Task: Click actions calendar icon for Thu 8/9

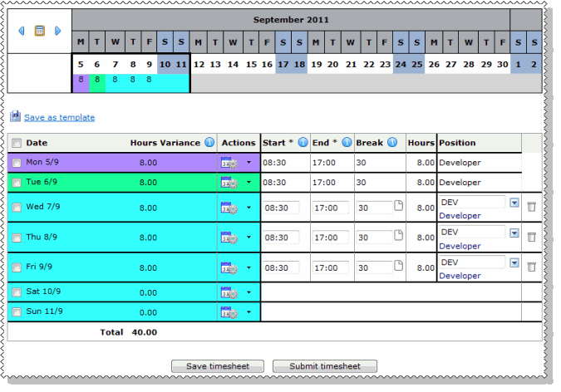Action: (229, 238)
